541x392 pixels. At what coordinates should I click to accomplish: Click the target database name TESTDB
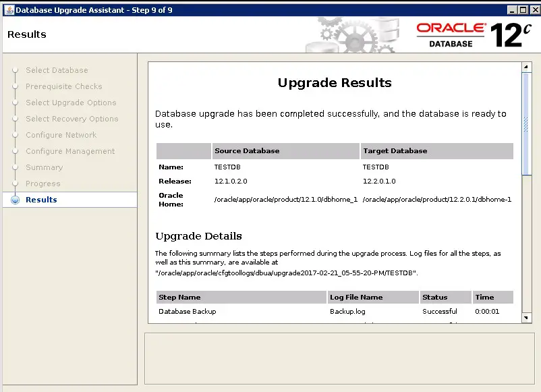(376, 167)
